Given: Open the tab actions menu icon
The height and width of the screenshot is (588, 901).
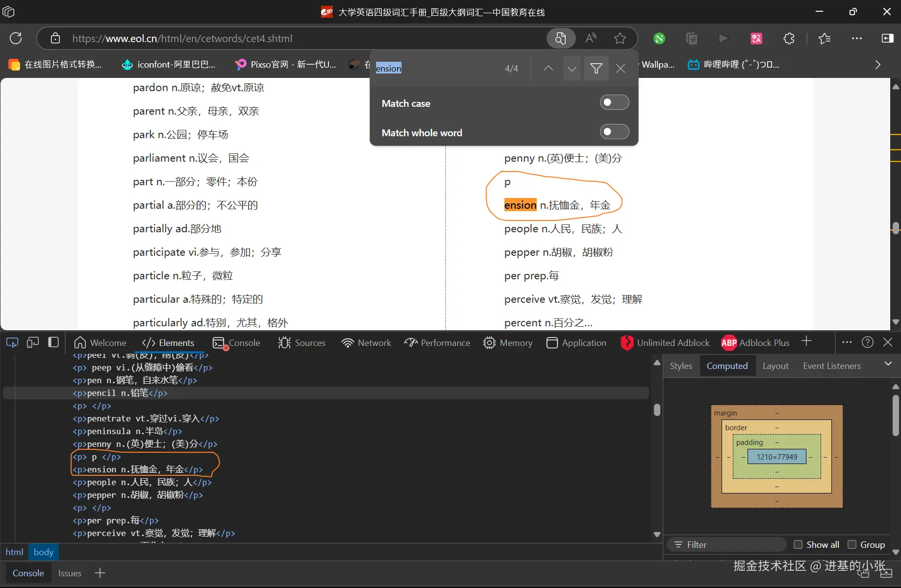Looking at the screenshot, I should (x=8, y=12).
